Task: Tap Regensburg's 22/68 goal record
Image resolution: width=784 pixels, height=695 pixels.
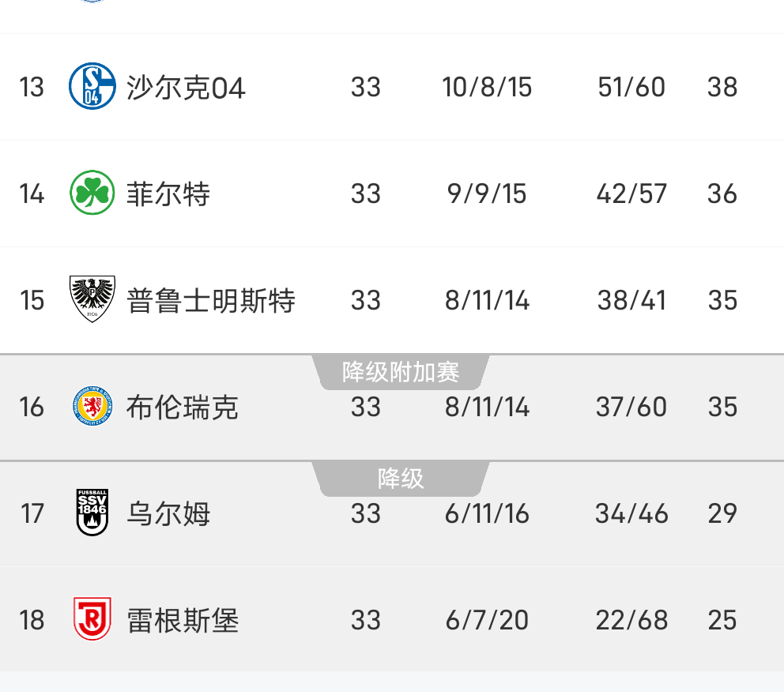Action: pyautogui.click(x=631, y=620)
